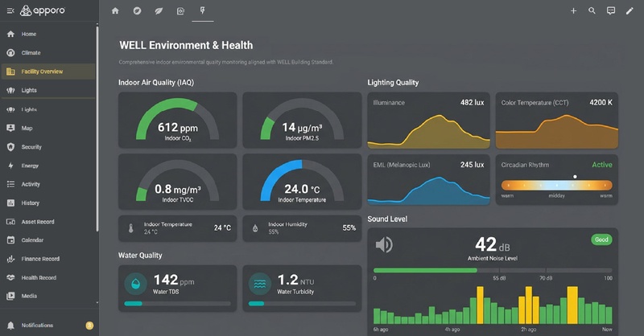Open History in sidebar
Screen dimensions: 644x336
48,203
